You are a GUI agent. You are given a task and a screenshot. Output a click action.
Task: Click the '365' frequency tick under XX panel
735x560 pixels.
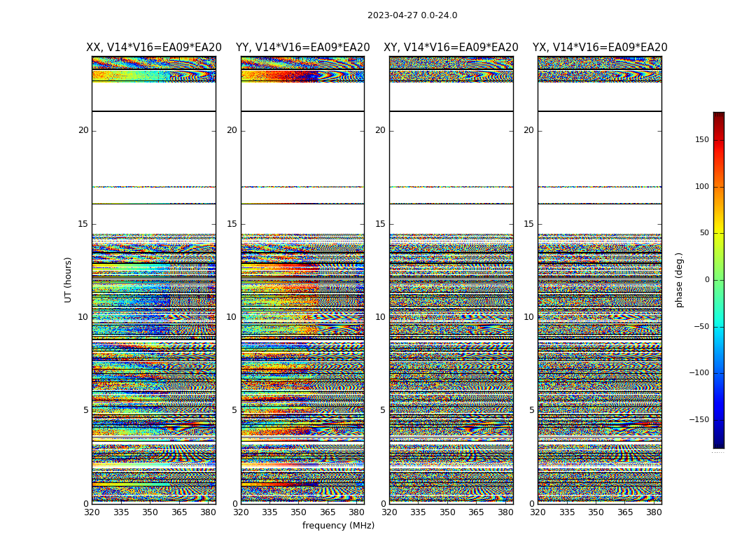pyautogui.click(x=179, y=512)
